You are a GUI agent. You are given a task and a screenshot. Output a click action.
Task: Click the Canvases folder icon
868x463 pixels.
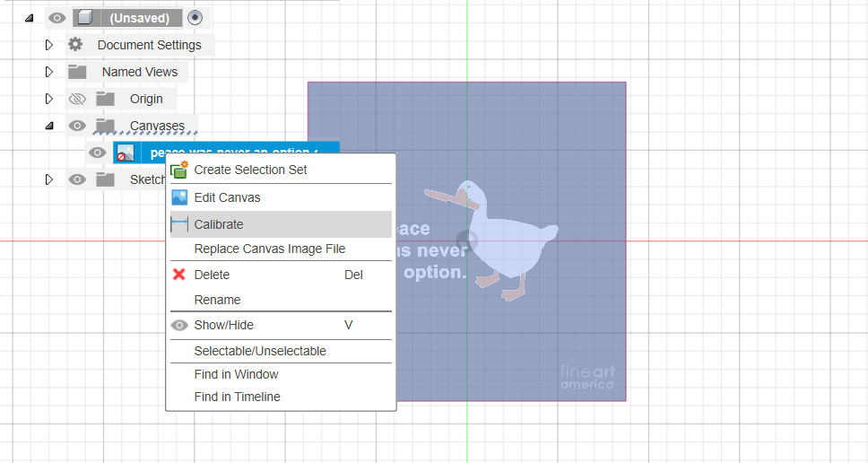105,126
